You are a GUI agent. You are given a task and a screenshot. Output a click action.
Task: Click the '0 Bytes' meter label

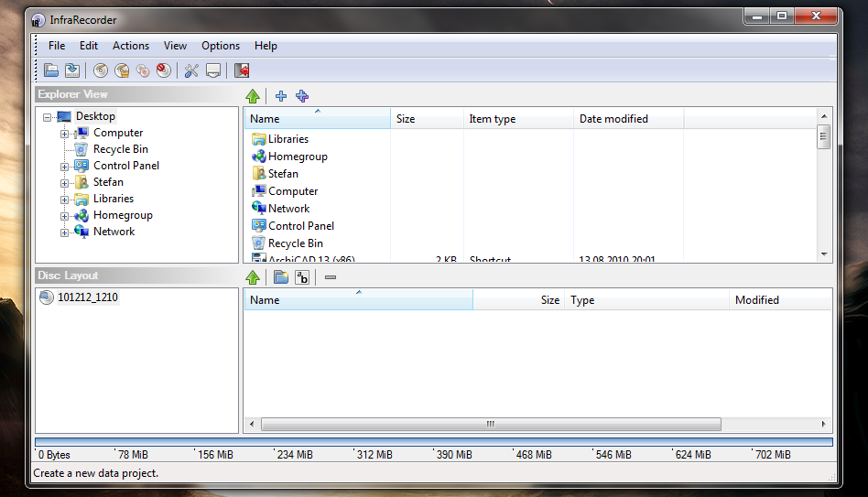(x=54, y=454)
